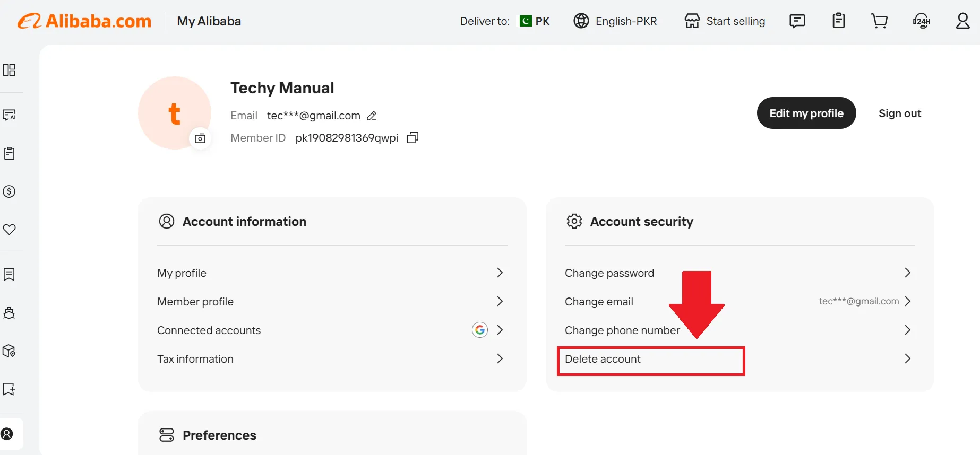Click the Pakistan flag icon
The image size is (980, 455).
[x=526, y=21]
